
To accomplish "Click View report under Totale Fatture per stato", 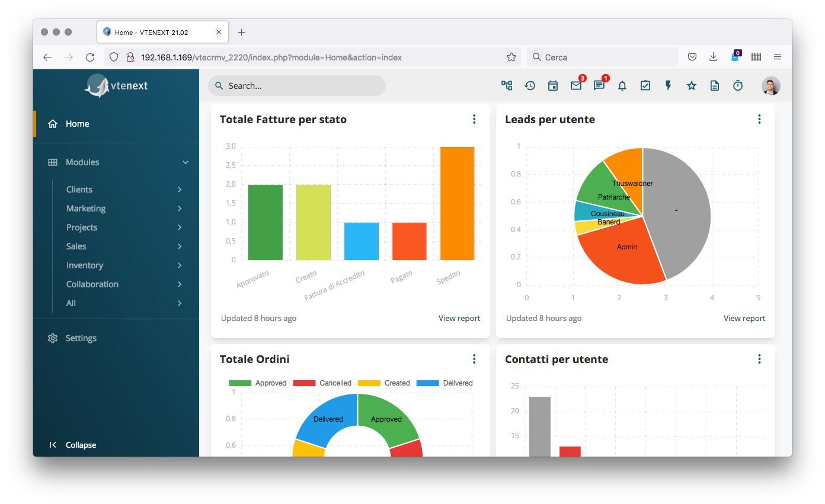I will [x=459, y=318].
